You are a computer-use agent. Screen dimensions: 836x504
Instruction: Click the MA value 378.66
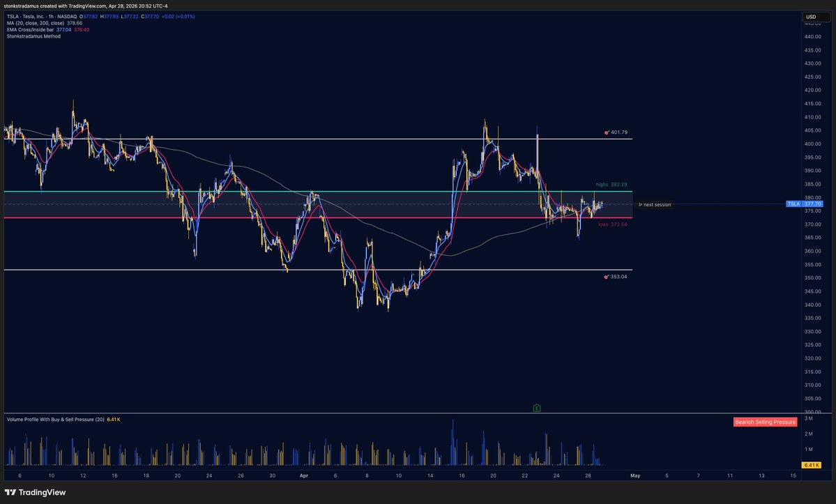click(75, 24)
